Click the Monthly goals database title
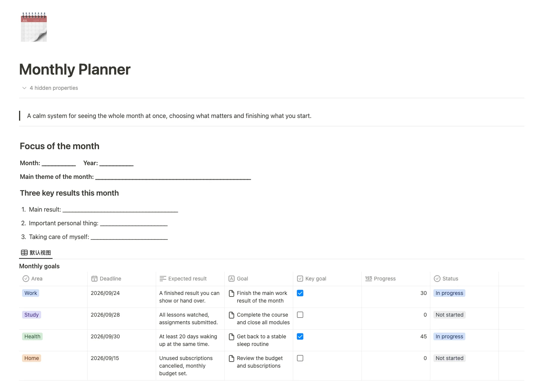 39,266
